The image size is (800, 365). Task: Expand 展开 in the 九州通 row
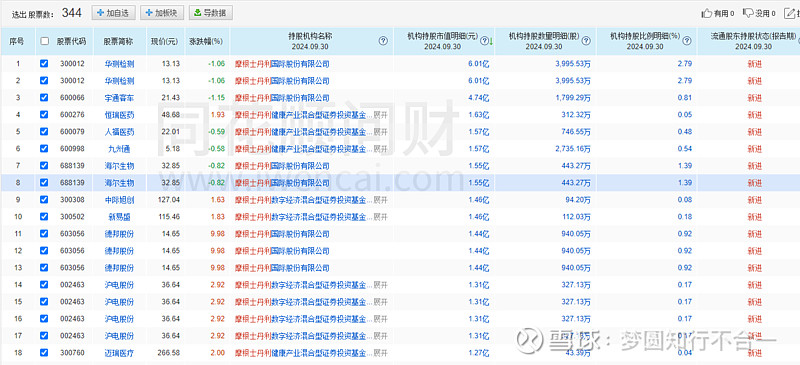(381, 149)
